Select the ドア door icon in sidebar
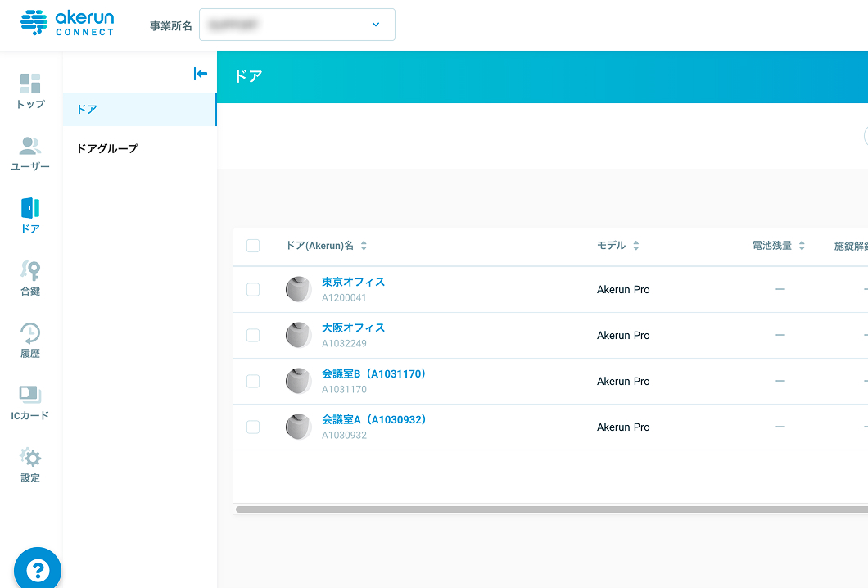The image size is (868, 588). coord(30,216)
